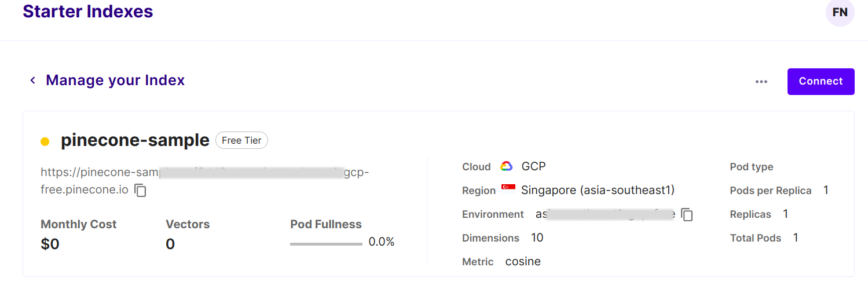
Task: Open the three-dot more options menu
Action: coord(761,82)
